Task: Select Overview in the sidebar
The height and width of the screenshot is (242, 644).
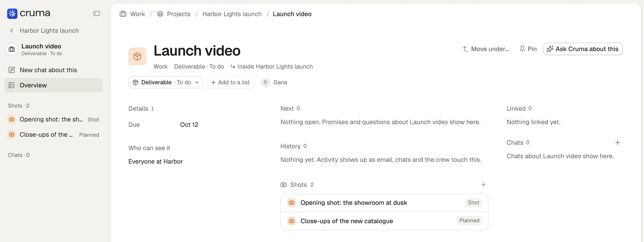Action: point(54,85)
